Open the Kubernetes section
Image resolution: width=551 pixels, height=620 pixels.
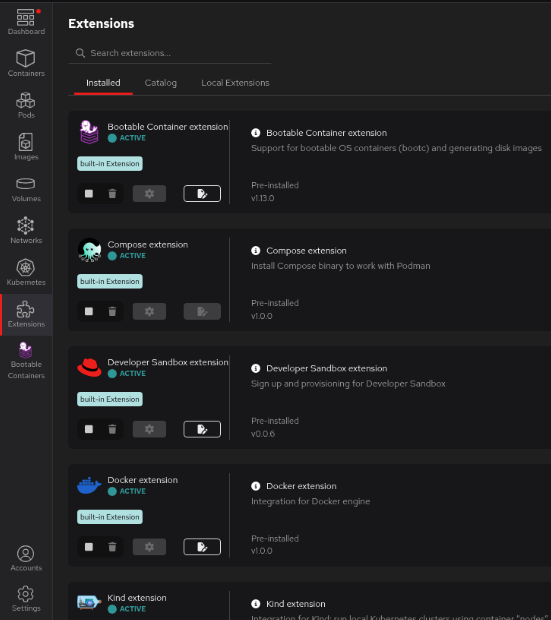[x=26, y=272]
